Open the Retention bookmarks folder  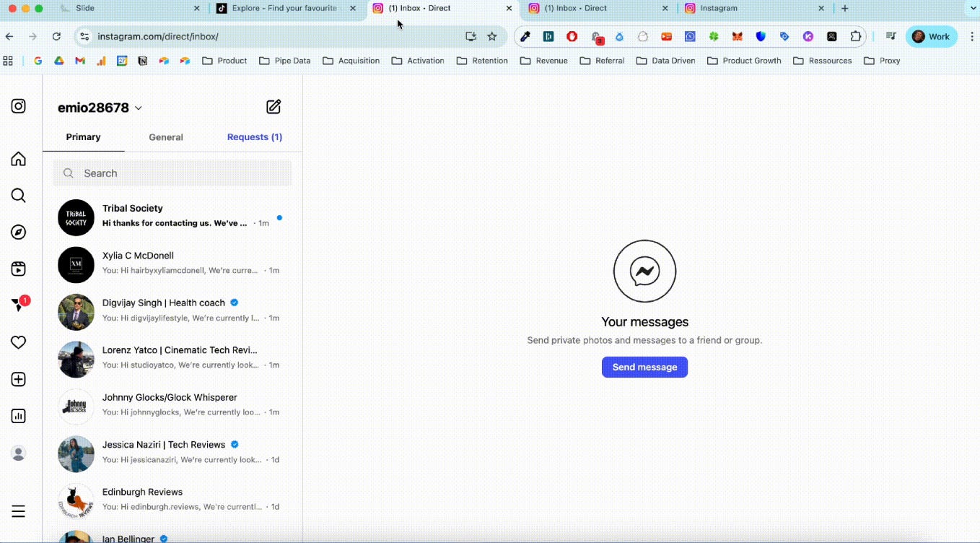click(x=482, y=61)
